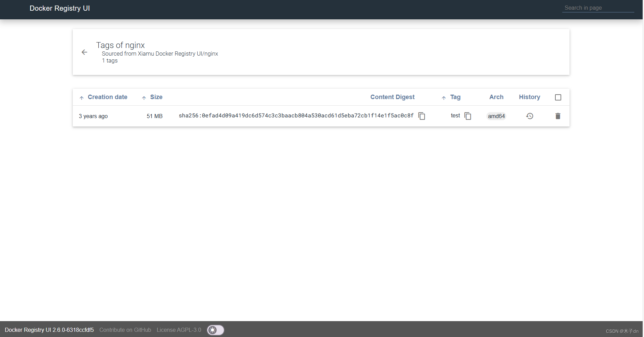Go back using the left arrow icon

[85, 52]
